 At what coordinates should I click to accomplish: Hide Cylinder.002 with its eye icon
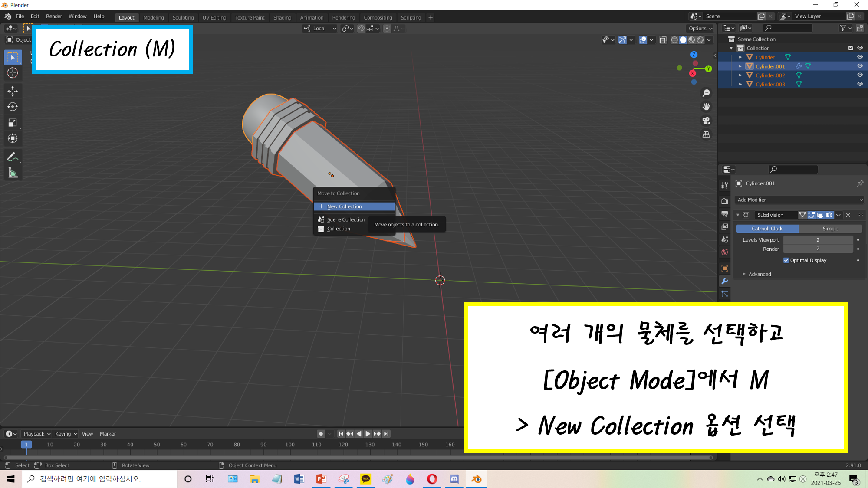860,75
